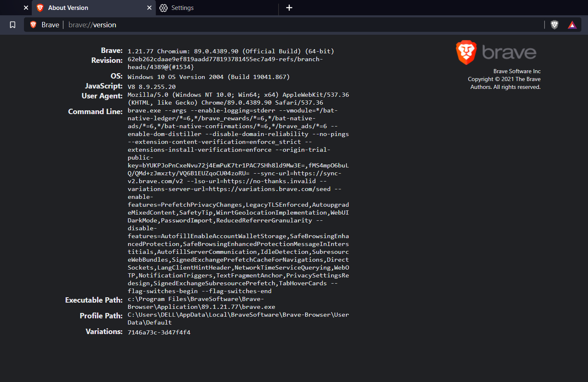Open a new tab with the plus button

tap(289, 8)
